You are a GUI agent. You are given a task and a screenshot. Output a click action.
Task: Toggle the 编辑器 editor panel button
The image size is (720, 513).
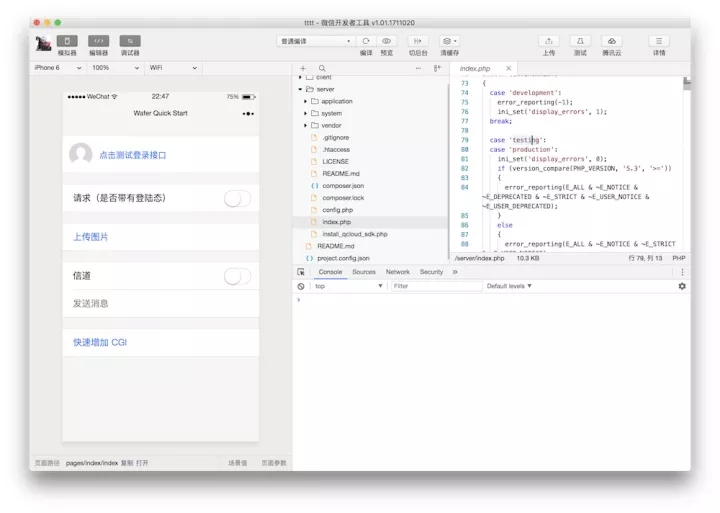(98, 41)
